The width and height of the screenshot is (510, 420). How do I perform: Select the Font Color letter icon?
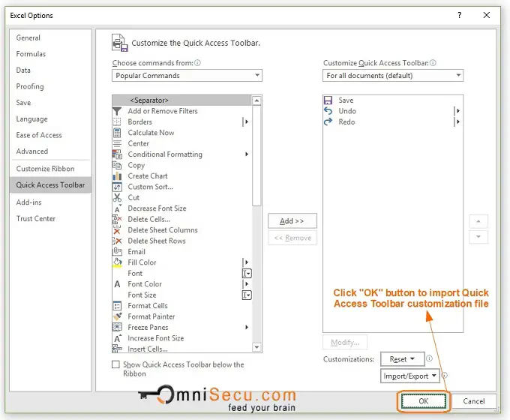pos(117,284)
